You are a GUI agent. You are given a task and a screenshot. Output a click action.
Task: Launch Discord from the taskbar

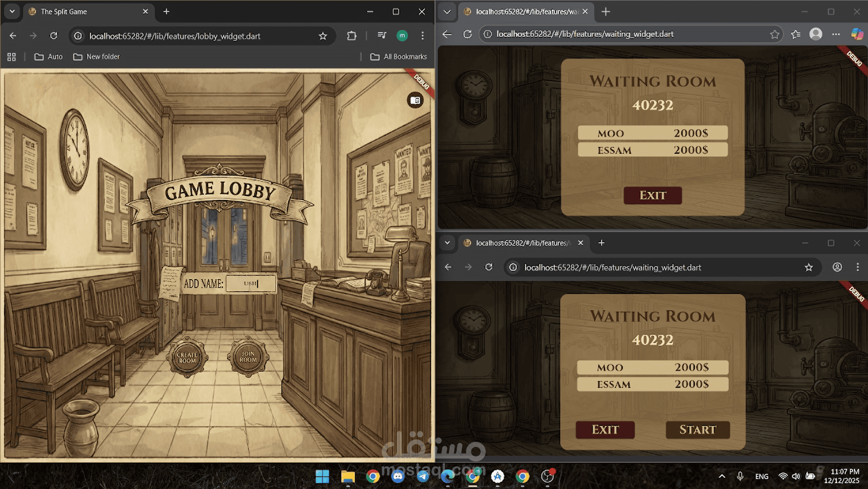coord(398,476)
